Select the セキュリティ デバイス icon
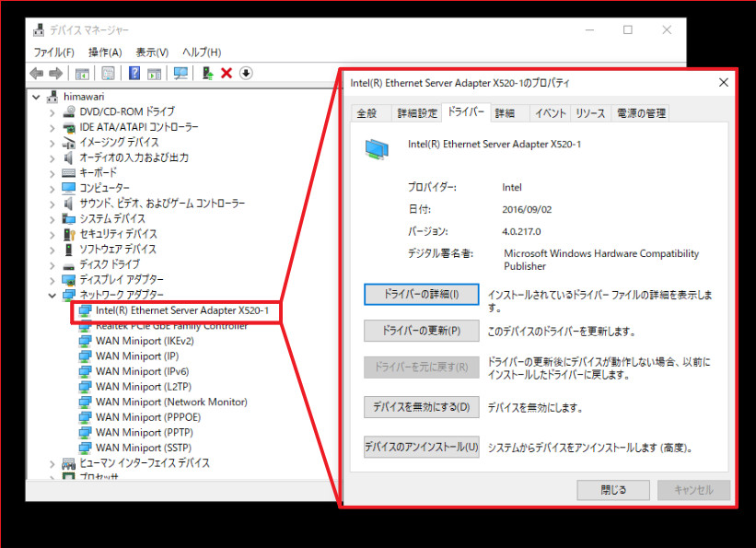This screenshot has height=548, width=756. [69, 234]
